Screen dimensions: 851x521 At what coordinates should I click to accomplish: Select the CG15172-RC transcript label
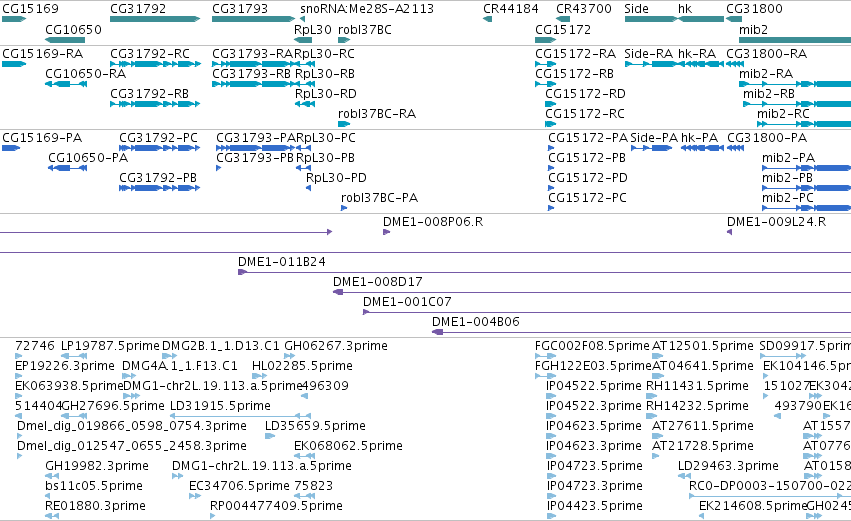tap(585, 114)
